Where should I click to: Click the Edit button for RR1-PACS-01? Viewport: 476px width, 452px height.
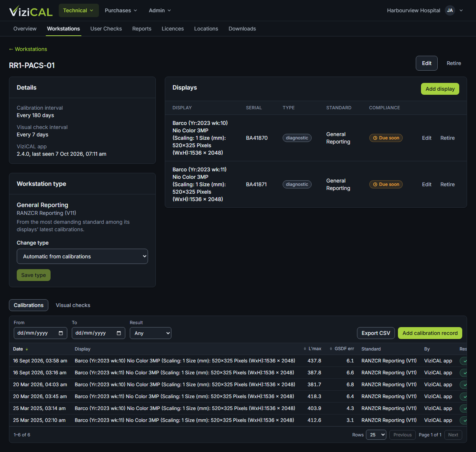tap(427, 63)
